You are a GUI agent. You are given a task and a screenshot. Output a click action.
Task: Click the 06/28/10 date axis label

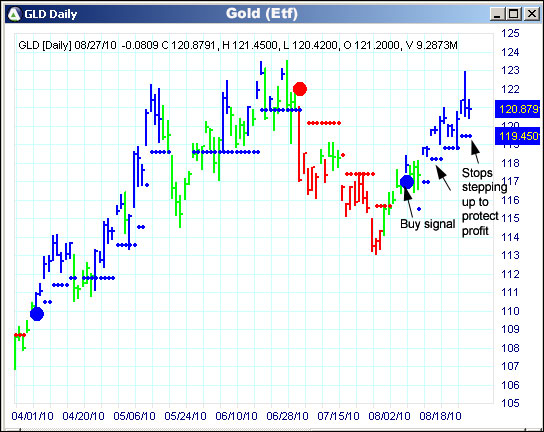tap(287, 416)
